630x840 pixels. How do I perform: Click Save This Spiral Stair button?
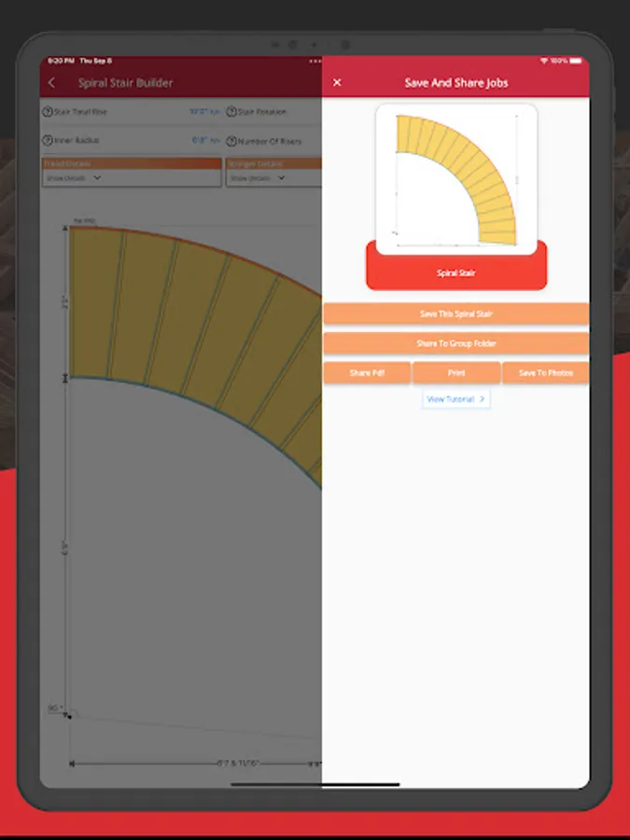click(455, 314)
